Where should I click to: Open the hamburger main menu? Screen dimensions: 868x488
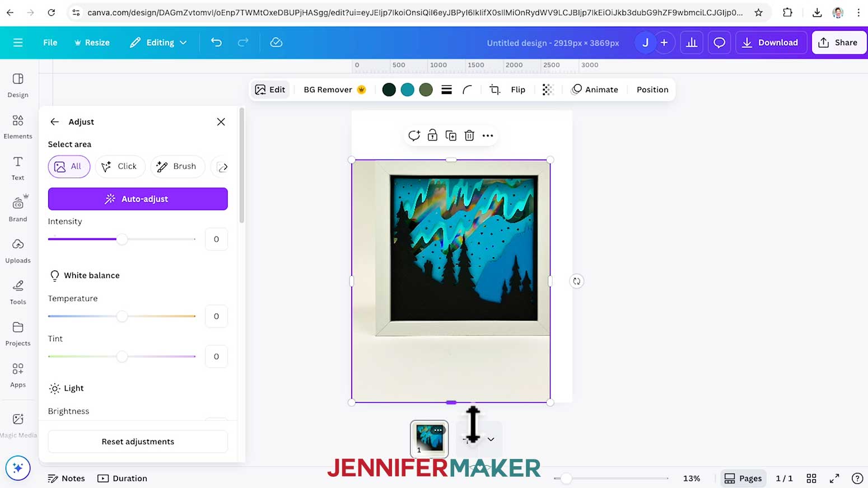tap(18, 43)
